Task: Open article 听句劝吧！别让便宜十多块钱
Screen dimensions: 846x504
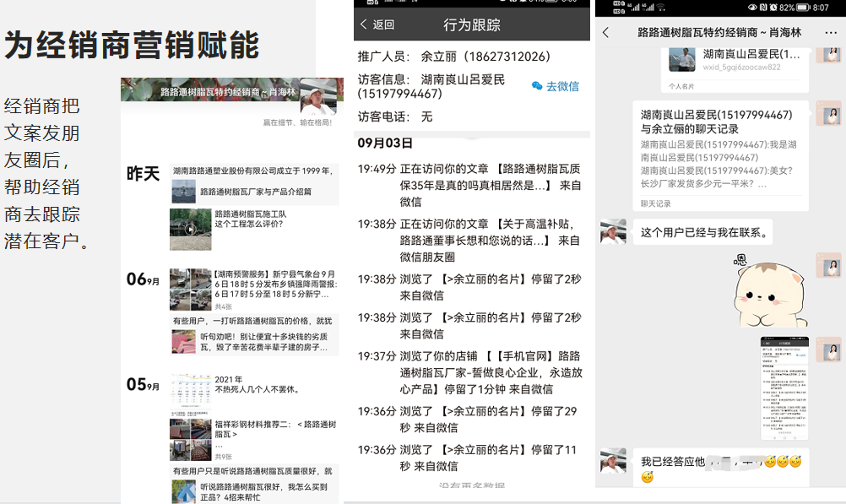Action: (255, 342)
